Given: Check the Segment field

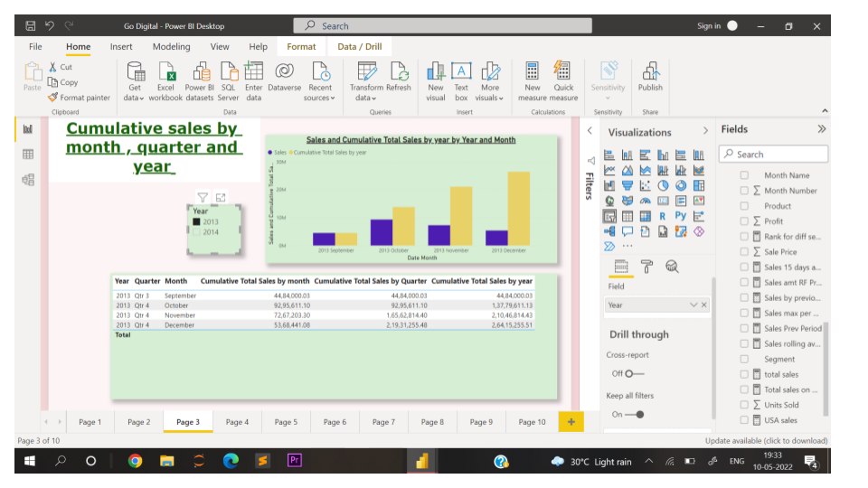Looking at the screenshot, I should click(744, 359).
